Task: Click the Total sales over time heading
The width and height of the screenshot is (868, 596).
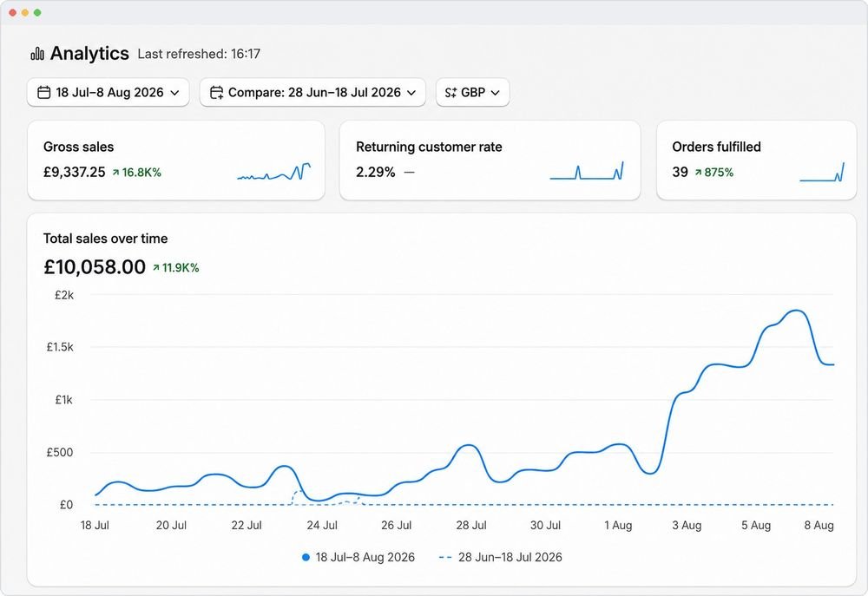Action: pos(105,239)
